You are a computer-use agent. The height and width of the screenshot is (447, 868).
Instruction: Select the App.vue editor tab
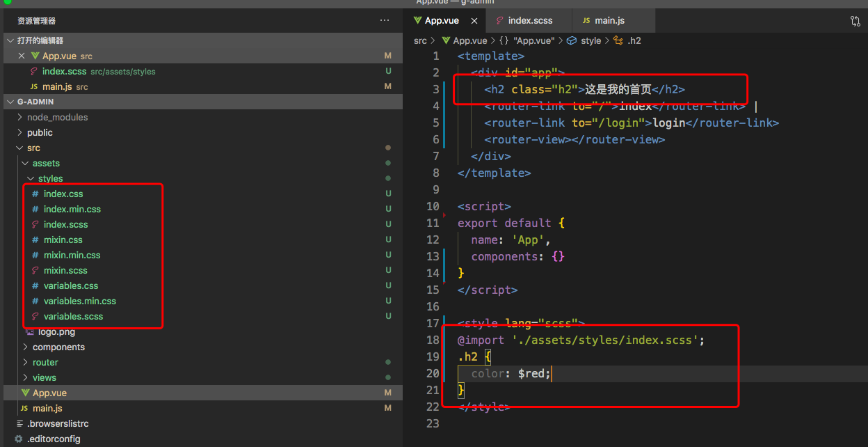(446, 21)
